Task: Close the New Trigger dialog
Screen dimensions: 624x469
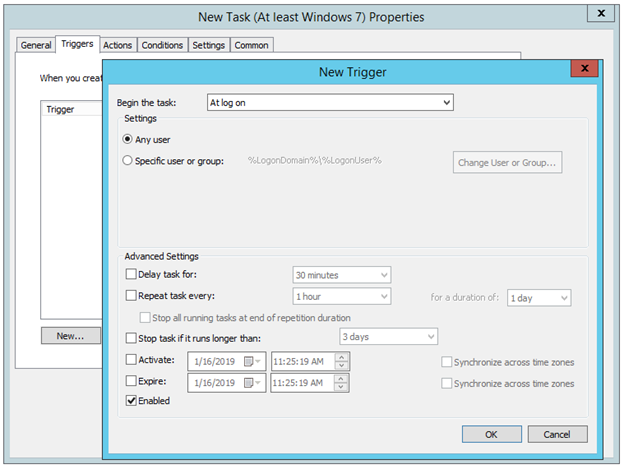Action: (584, 70)
